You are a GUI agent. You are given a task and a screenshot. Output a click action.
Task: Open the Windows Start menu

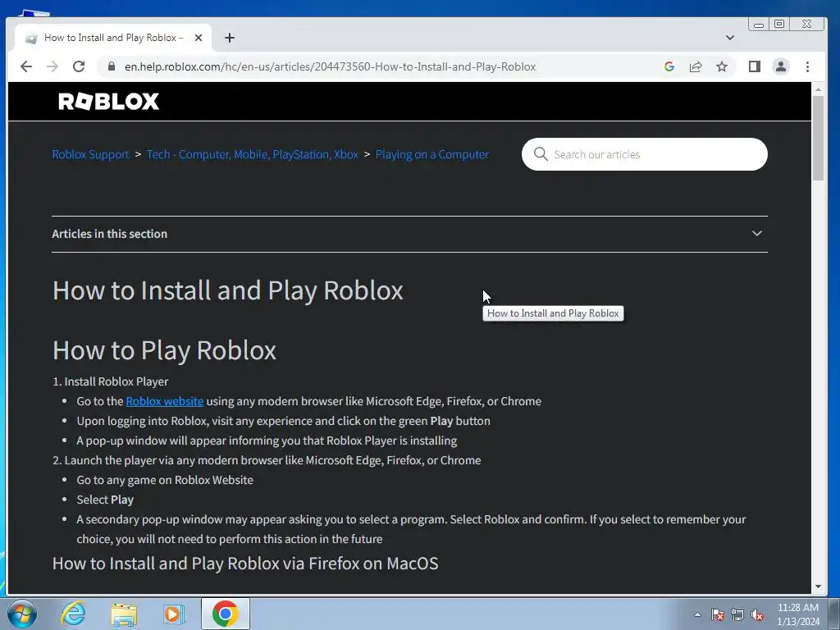point(21,614)
